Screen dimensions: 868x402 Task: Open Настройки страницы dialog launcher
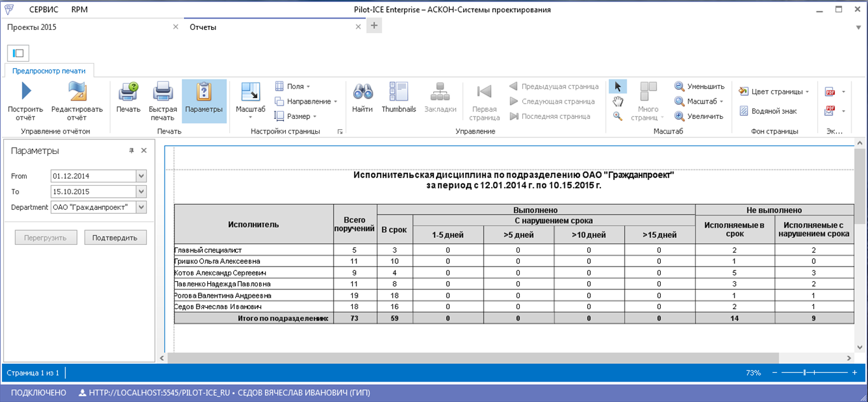(x=340, y=132)
